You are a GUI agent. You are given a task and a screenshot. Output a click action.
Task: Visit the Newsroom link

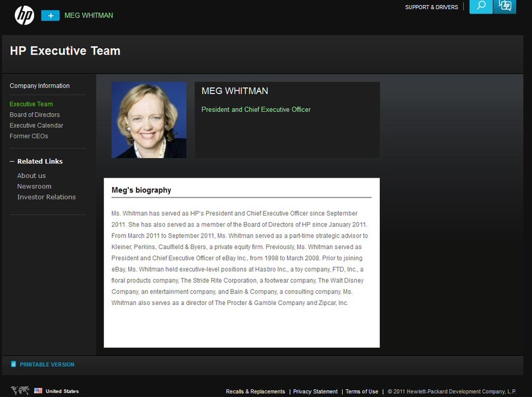(x=34, y=186)
